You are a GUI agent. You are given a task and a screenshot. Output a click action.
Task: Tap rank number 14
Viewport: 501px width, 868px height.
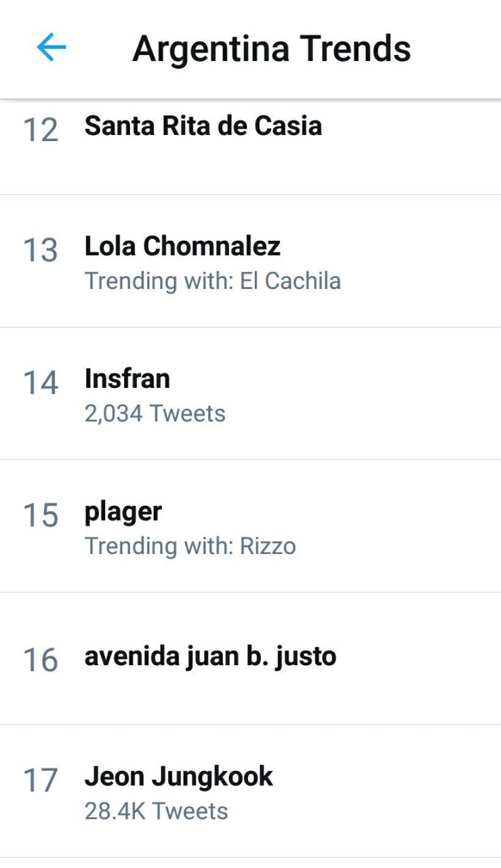(41, 382)
